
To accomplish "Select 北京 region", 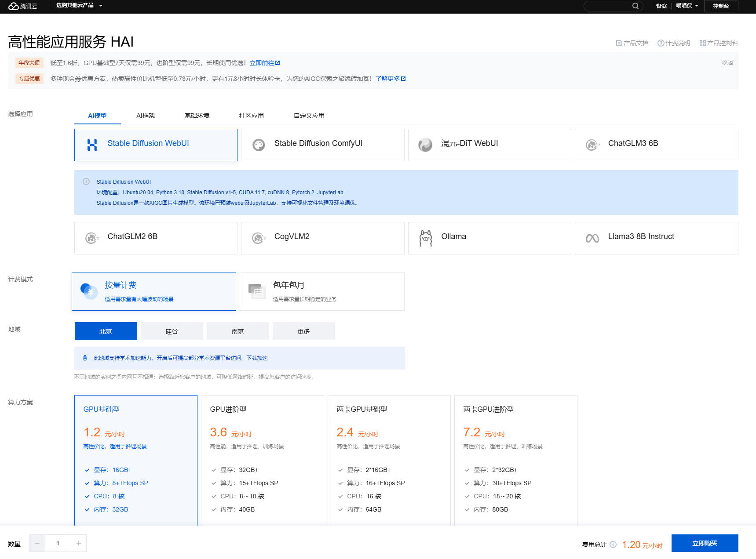I will point(106,331).
